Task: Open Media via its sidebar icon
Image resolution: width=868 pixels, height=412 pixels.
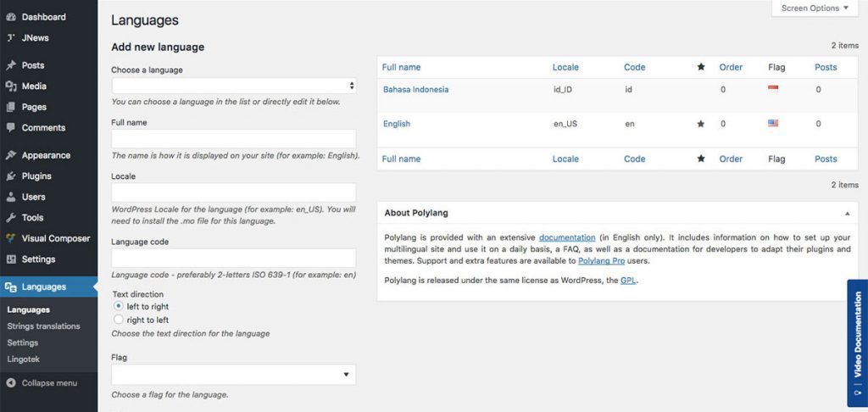Action: click(x=11, y=86)
